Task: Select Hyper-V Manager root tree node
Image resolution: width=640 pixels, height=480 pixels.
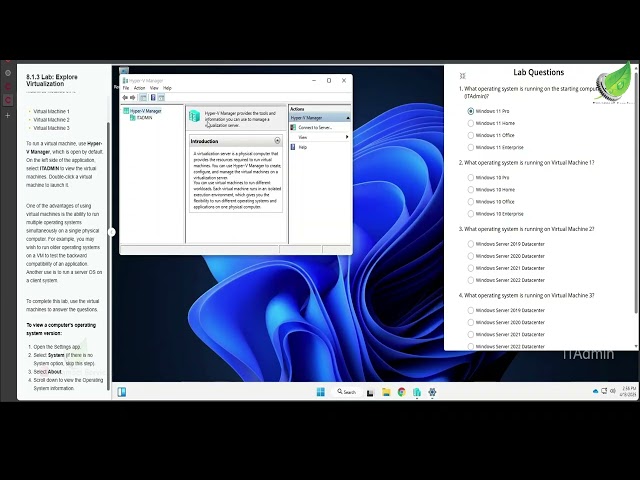Action: (142, 111)
